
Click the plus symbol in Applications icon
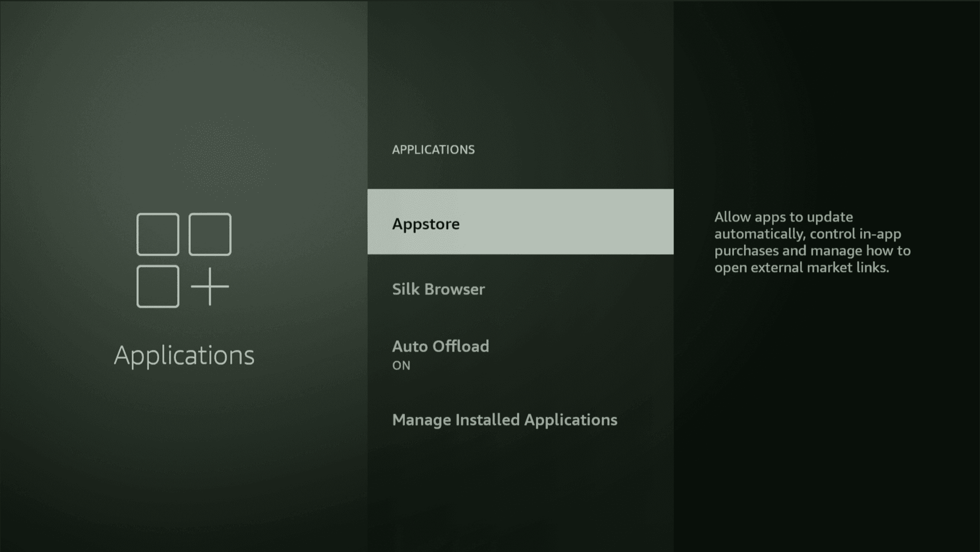(x=210, y=286)
